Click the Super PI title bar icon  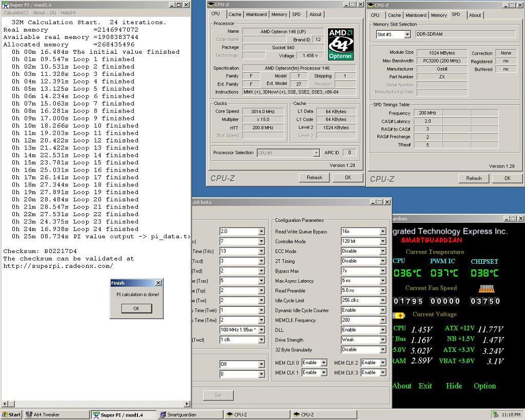click(x=5, y=5)
